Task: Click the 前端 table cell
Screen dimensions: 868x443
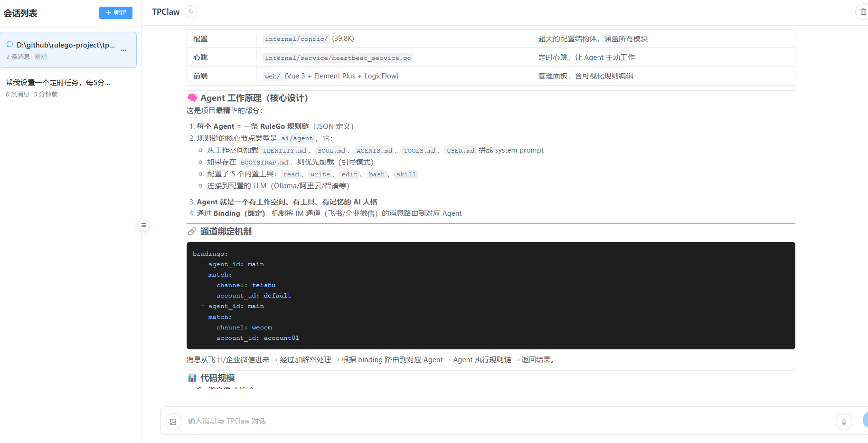Action: tap(221, 76)
